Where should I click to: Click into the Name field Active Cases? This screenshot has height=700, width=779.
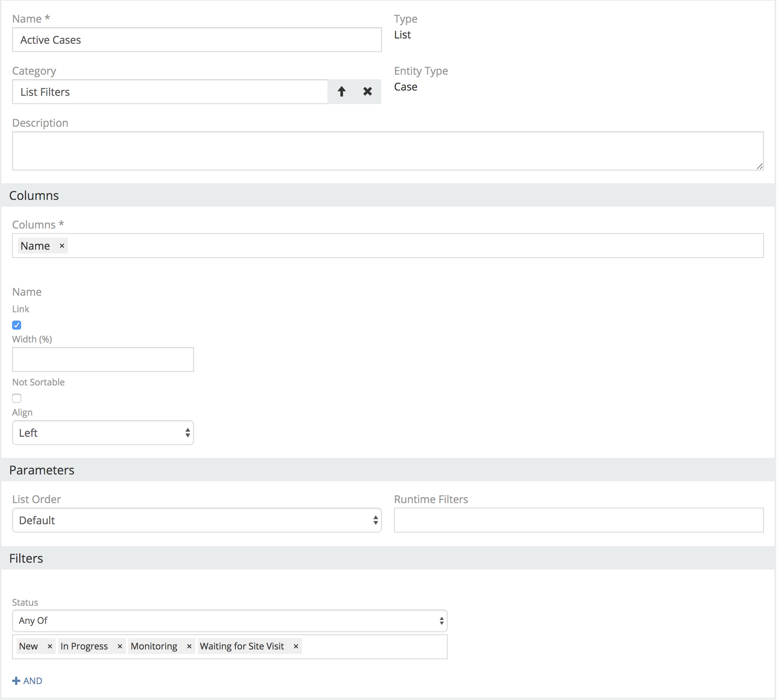pyautogui.click(x=197, y=40)
